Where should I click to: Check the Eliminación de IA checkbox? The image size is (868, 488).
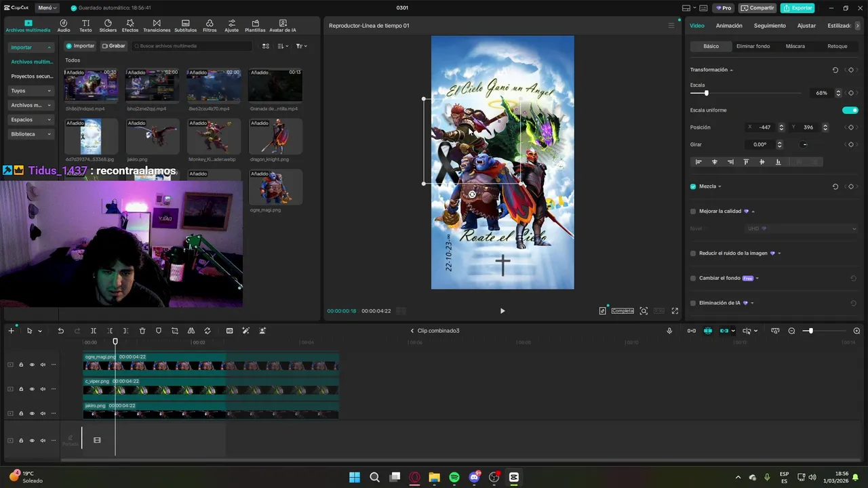tap(693, 303)
